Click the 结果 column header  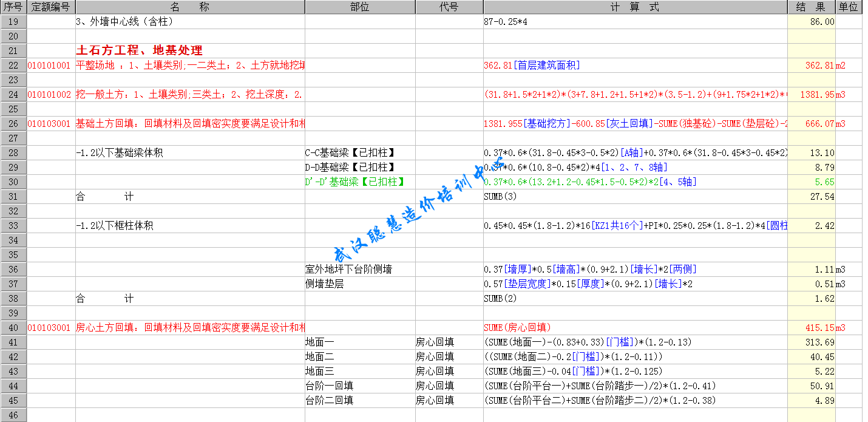pos(811,7)
